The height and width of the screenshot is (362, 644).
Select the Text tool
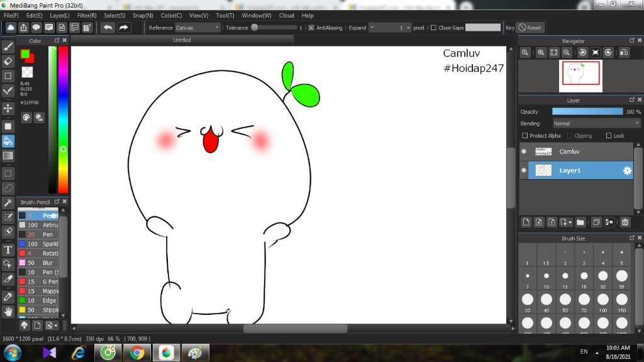pyautogui.click(x=8, y=250)
